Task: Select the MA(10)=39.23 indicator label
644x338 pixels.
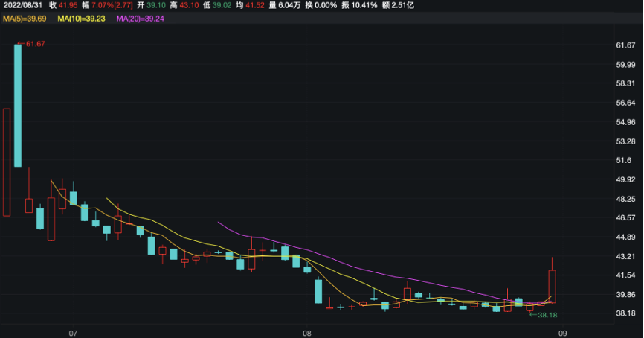Action: pyautogui.click(x=81, y=19)
